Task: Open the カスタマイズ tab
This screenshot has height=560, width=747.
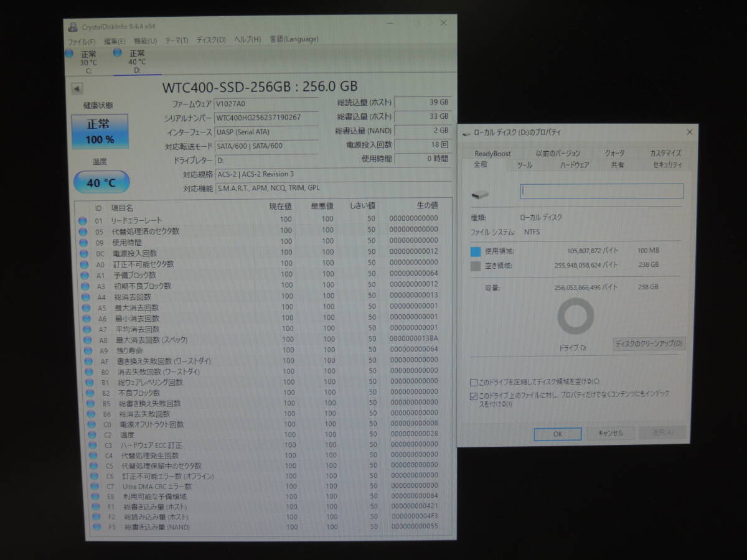Action: (665, 153)
